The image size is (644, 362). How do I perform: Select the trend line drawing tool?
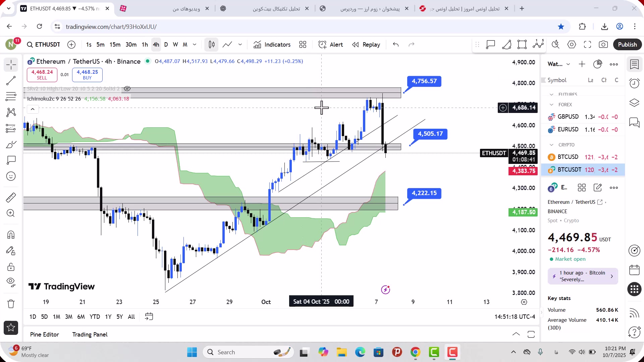pyautogui.click(x=11, y=80)
